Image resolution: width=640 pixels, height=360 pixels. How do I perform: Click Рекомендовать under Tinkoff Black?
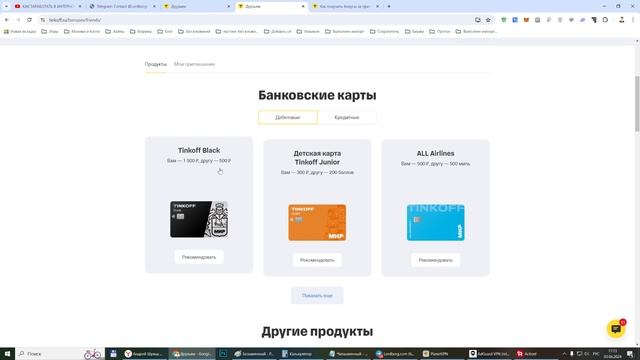(x=199, y=257)
